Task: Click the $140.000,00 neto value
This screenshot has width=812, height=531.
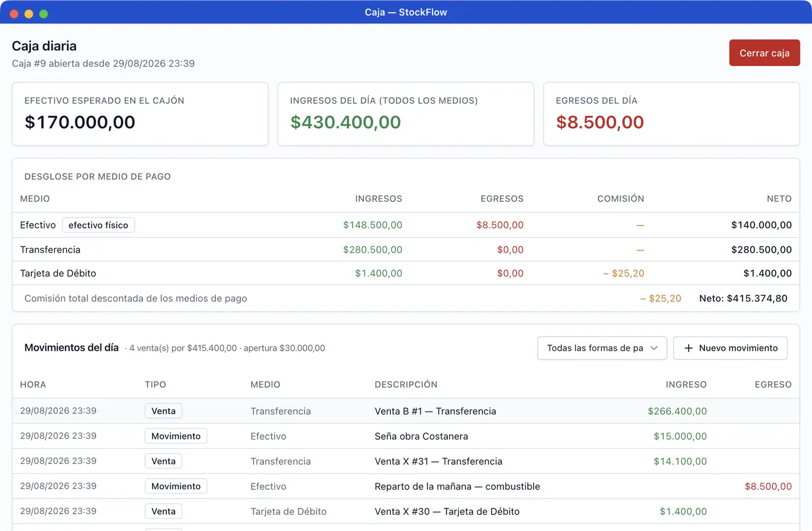Action: coord(762,225)
